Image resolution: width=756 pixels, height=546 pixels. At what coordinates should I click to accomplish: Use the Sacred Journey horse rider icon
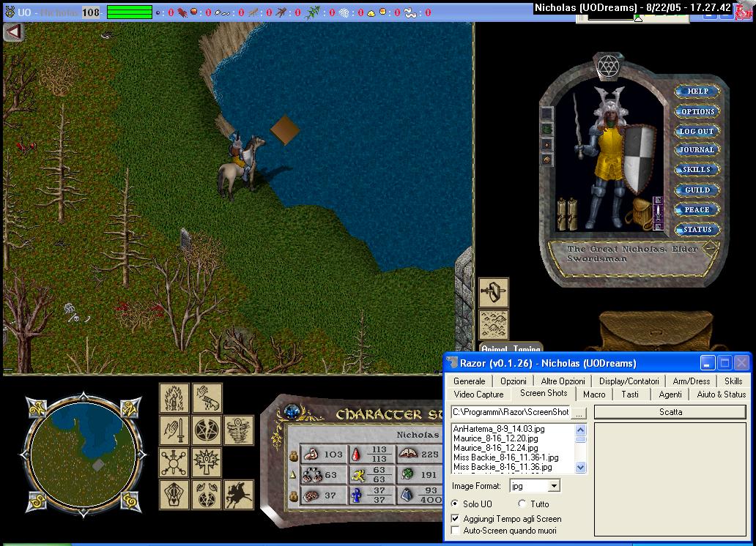(239, 495)
